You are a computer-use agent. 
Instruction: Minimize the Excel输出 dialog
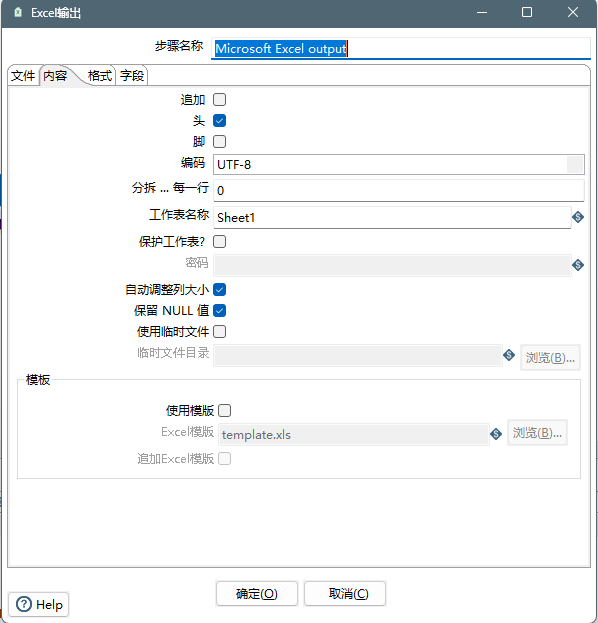coord(482,13)
